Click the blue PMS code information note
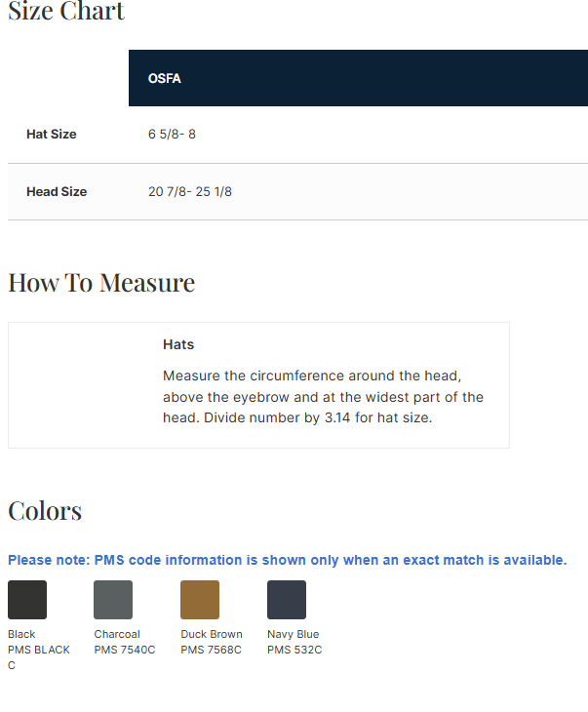Image resolution: width=588 pixels, height=712 pixels. click(287, 560)
